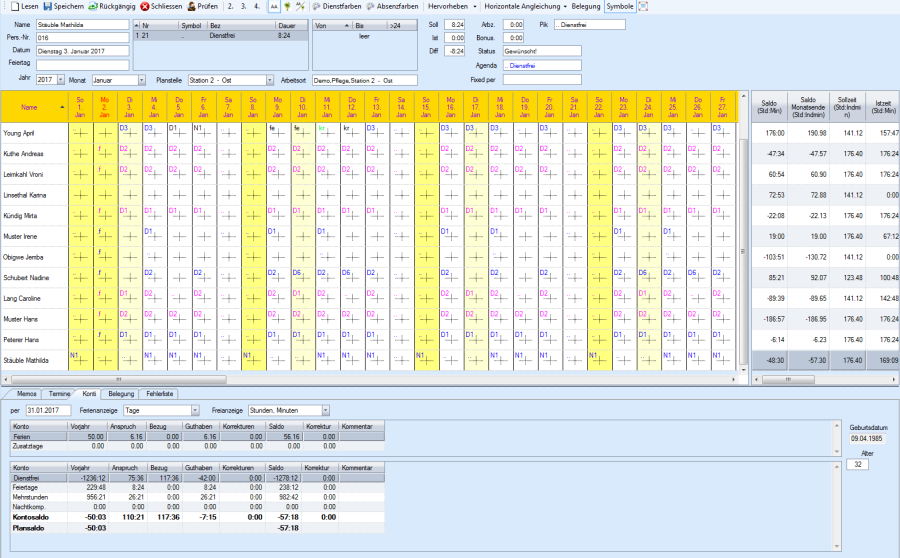Toggle the Belegung view in toolbar
The image size is (900, 558).
point(586,6)
